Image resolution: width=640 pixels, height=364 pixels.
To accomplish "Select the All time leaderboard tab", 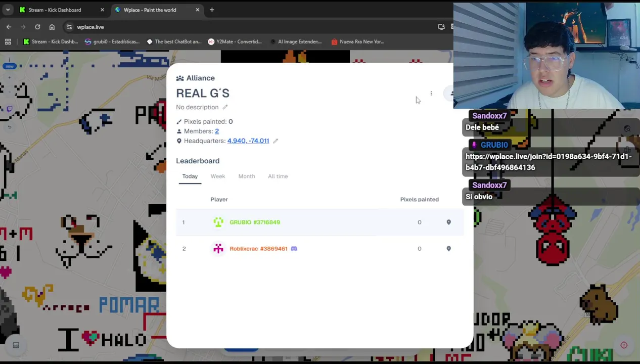I will (278, 176).
